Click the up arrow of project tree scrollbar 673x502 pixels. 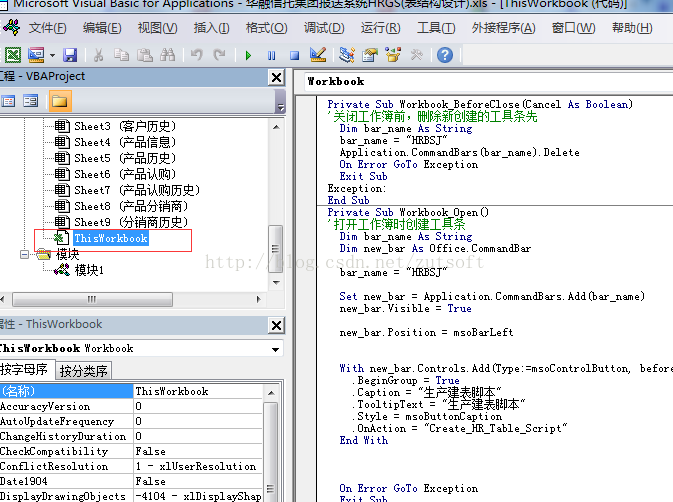pos(276,127)
